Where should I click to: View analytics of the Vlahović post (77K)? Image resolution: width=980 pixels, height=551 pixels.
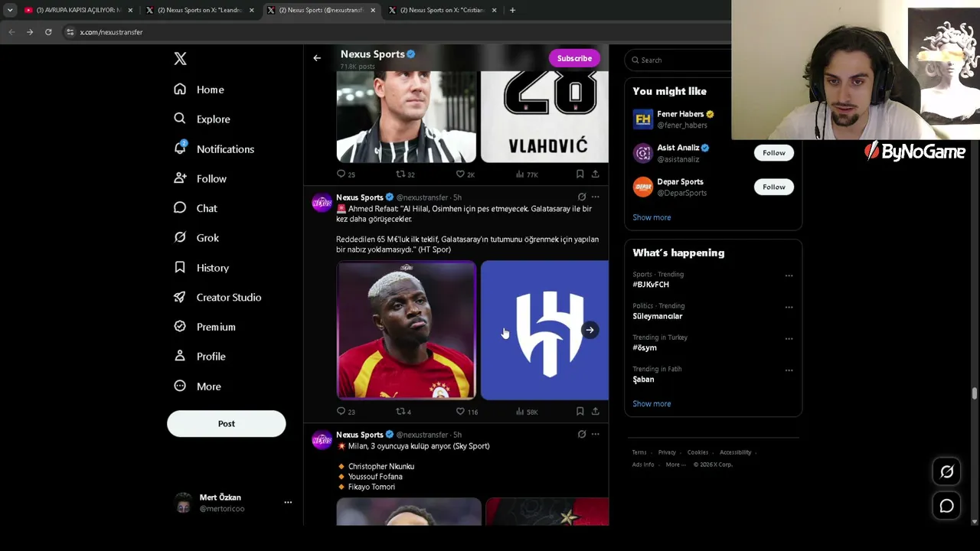pyautogui.click(x=527, y=174)
